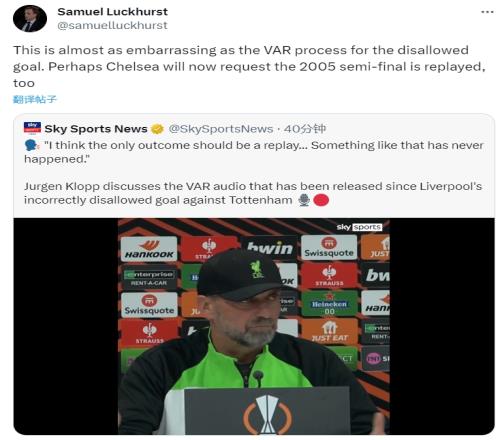
Task: Open Samuel Luckhurst display name link
Action: coord(113,12)
